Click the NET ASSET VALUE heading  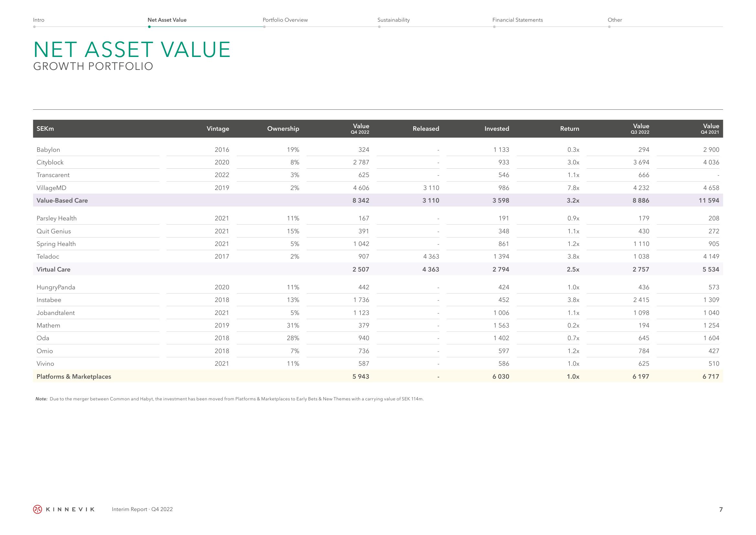tap(132, 50)
